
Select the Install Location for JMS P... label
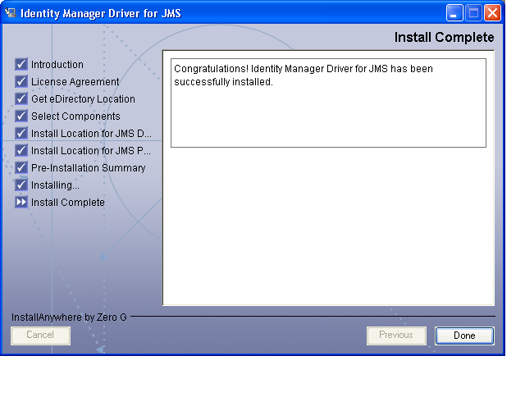tap(91, 151)
